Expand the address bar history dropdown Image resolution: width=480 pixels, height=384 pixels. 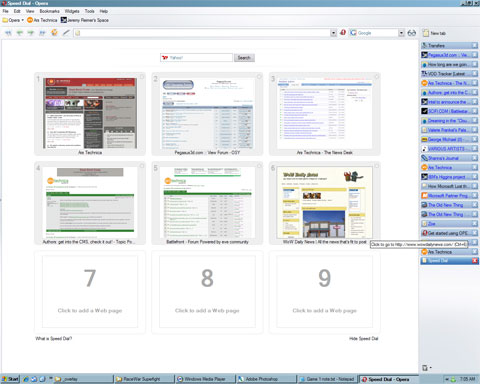click(333, 33)
